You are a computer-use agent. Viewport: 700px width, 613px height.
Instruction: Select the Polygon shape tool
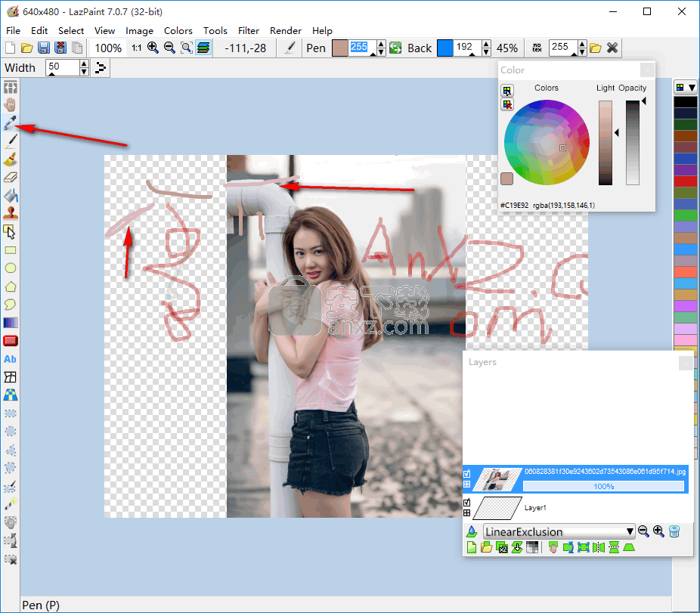(x=10, y=286)
